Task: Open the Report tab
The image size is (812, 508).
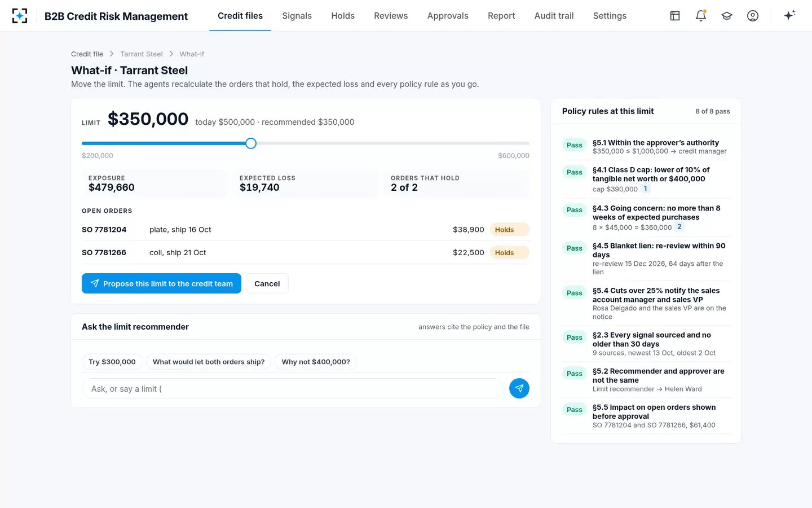Action: (x=501, y=16)
